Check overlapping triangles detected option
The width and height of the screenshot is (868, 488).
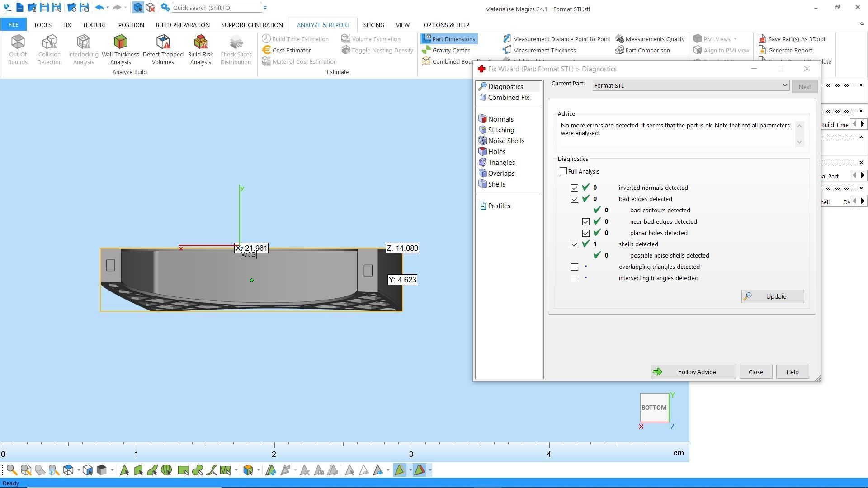575,267
